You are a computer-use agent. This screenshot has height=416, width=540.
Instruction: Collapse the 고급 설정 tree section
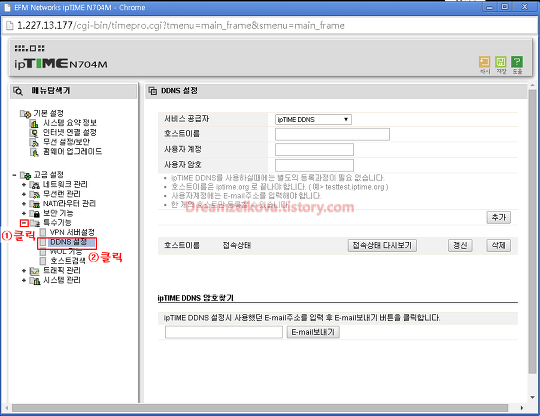tap(14, 175)
